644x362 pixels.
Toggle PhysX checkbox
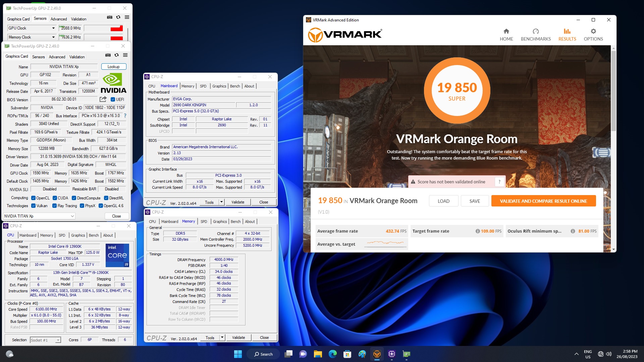[x=82, y=206]
